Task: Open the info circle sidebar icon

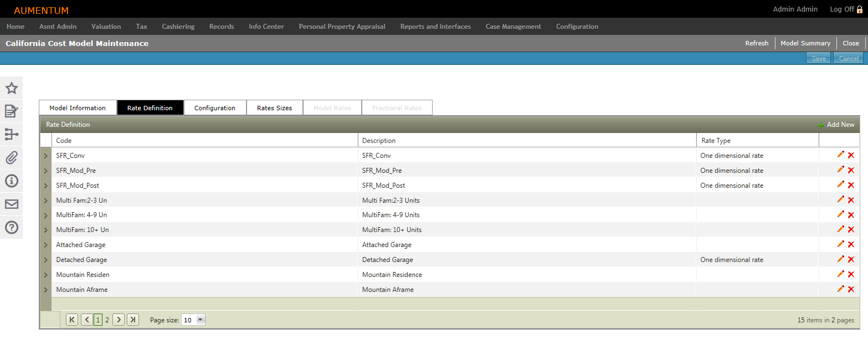Action: pyautogui.click(x=12, y=181)
